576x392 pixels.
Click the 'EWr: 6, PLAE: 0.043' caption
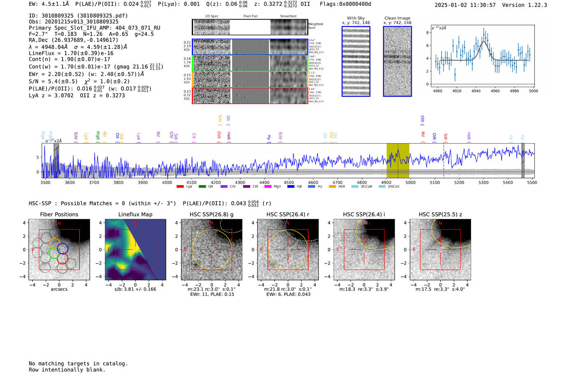tap(288, 294)
